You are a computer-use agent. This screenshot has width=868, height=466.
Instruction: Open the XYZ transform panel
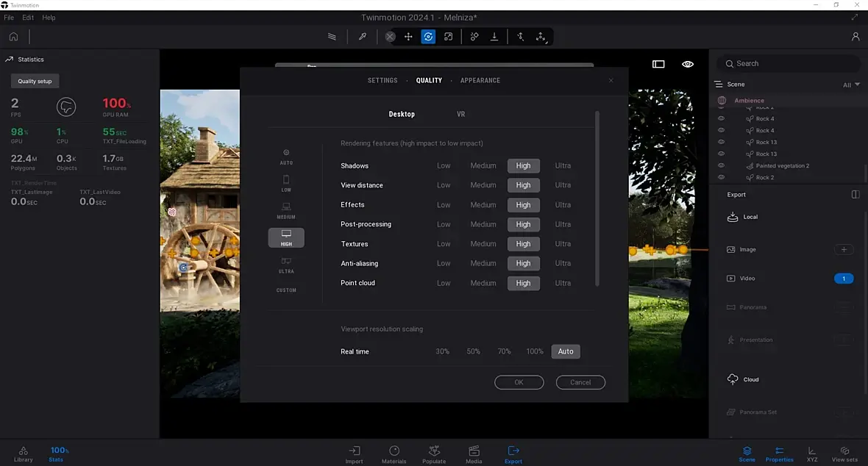(x=812, y=454)
